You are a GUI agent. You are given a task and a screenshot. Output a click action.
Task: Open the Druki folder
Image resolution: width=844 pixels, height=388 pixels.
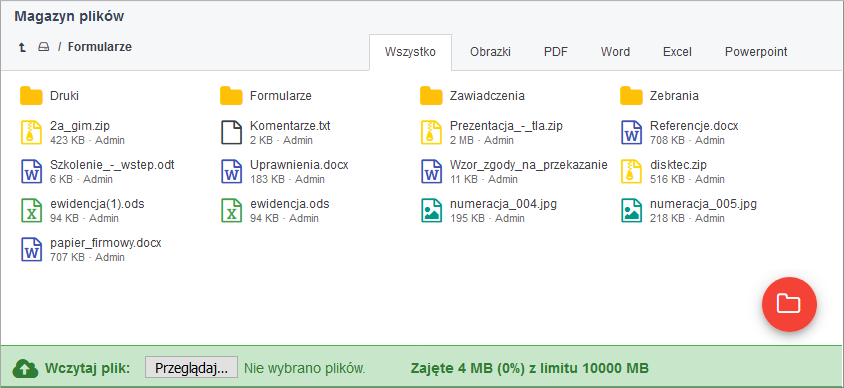pyautogui.click(x=50, y=96)
